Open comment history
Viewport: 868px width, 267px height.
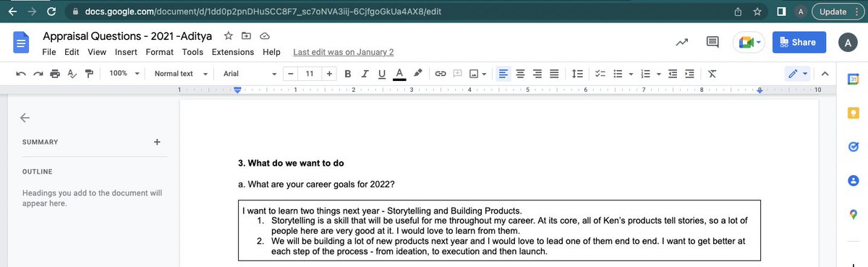pos(712,43)
